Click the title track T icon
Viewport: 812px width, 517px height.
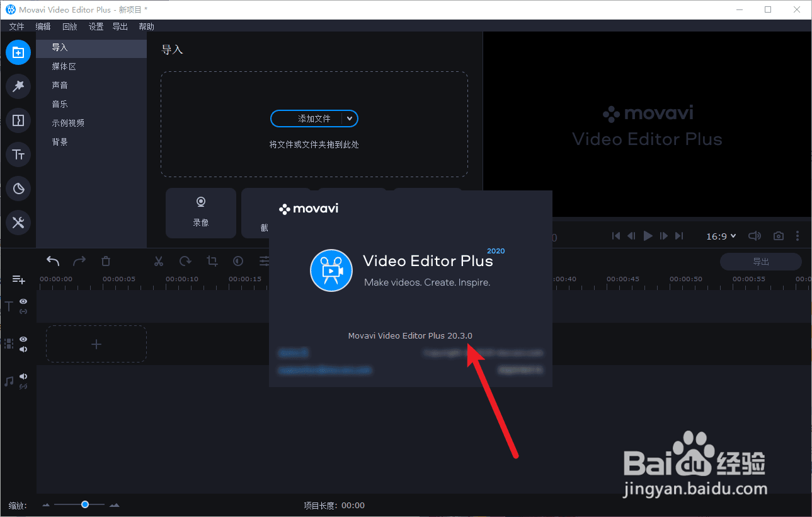tap(9, 306)
